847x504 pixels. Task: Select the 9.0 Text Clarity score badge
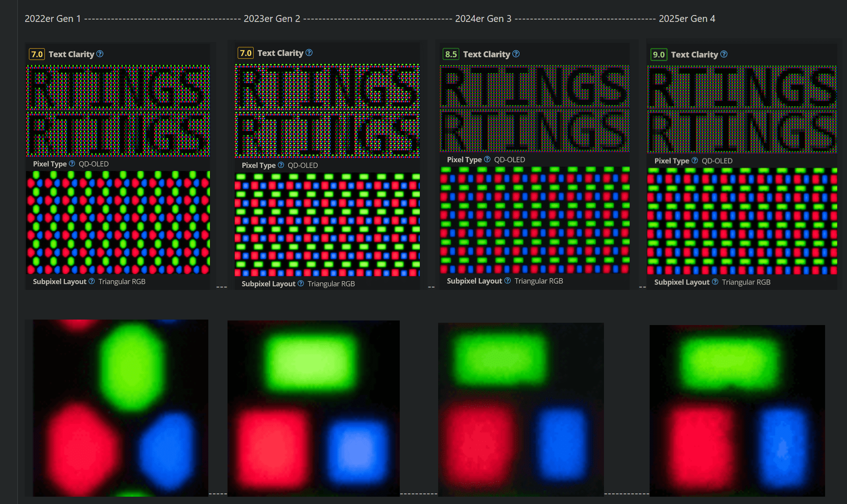coord(659,55)
